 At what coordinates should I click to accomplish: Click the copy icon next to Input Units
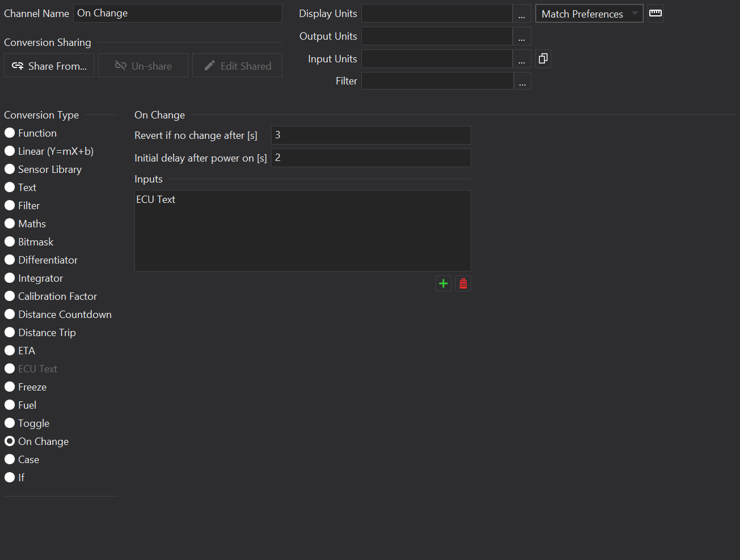point(543,58)
